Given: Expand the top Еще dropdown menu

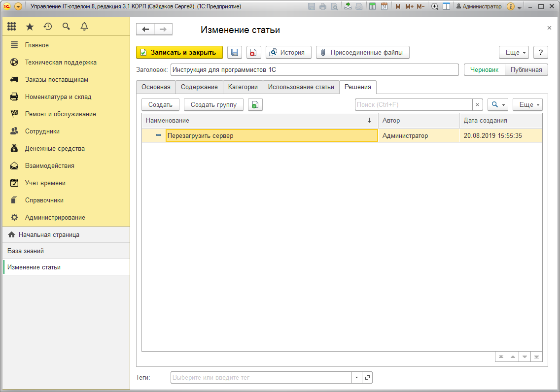Looking at the screenshot, I should (514, 52).
